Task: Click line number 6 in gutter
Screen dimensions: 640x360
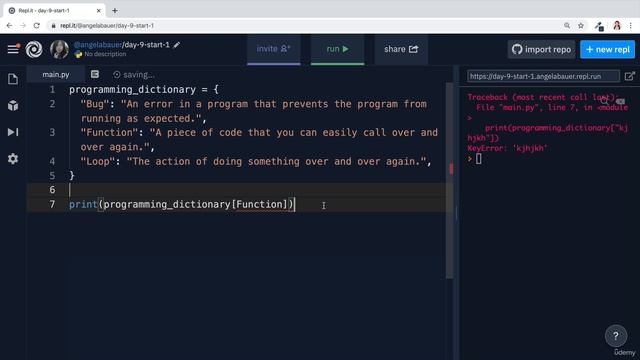Action: 52,190
